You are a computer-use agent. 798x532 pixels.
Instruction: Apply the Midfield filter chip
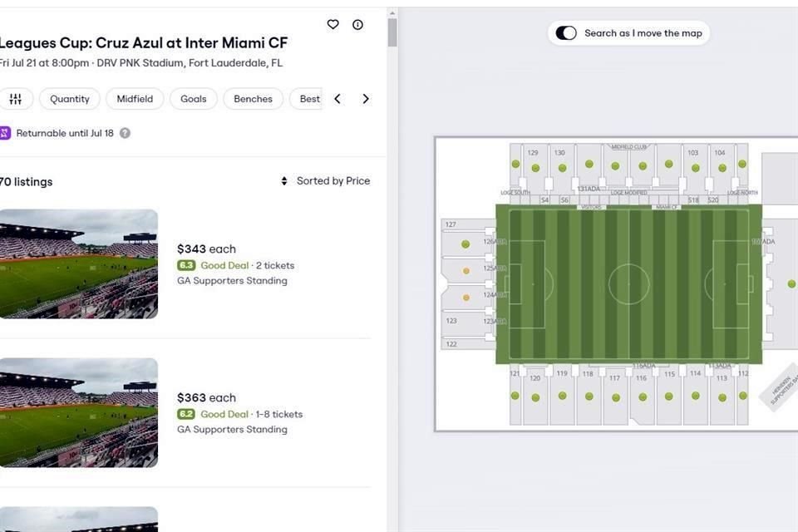135,99
